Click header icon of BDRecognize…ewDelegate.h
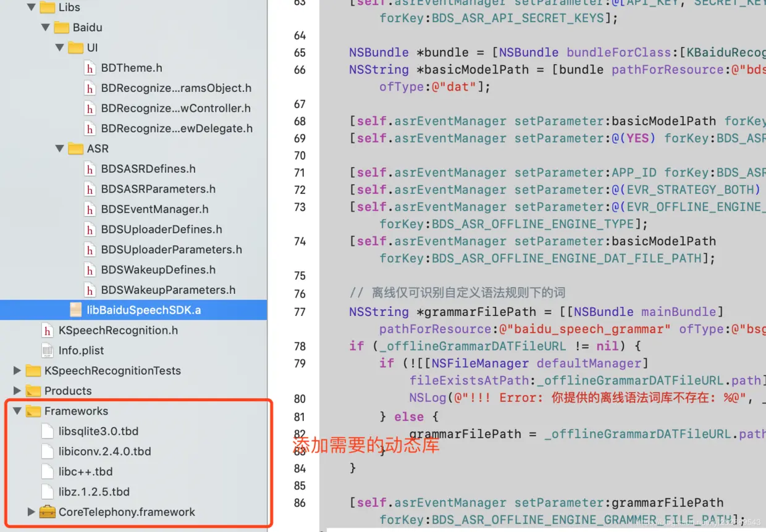Viewport: 766px width, 532px height. [x=90, y=129]
